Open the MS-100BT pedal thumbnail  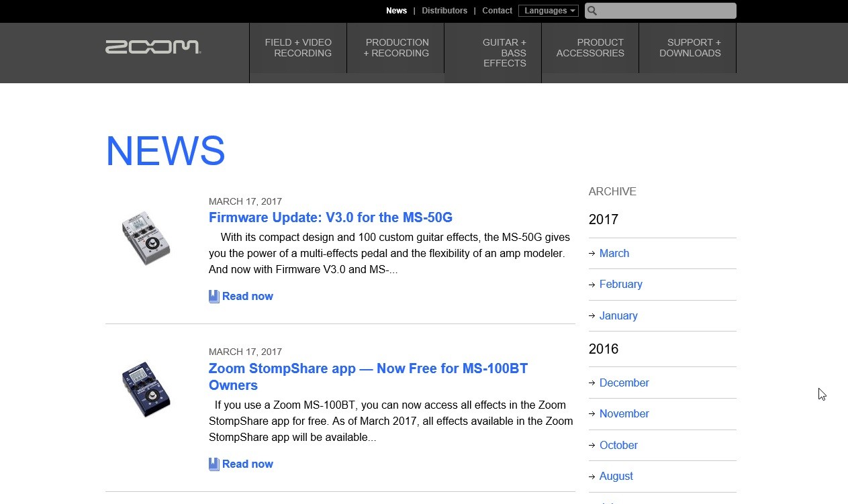pyautogui.click(x=146, y=389)
